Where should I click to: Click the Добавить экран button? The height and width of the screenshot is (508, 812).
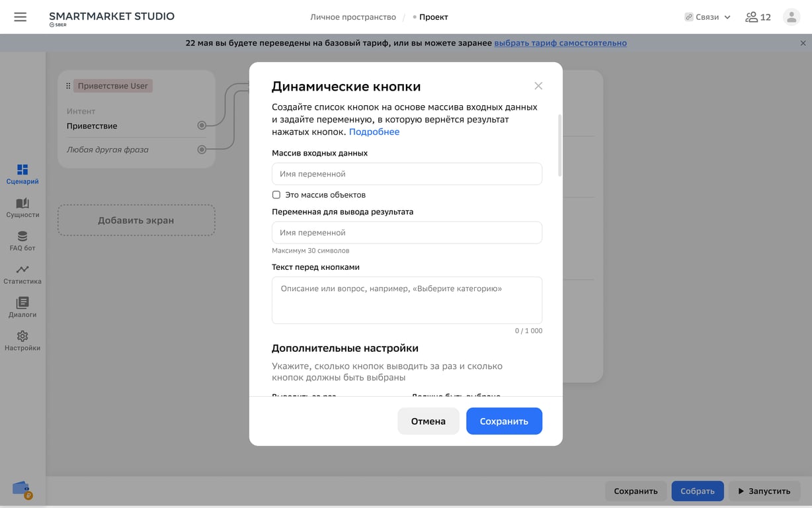(x=136, y=220)
